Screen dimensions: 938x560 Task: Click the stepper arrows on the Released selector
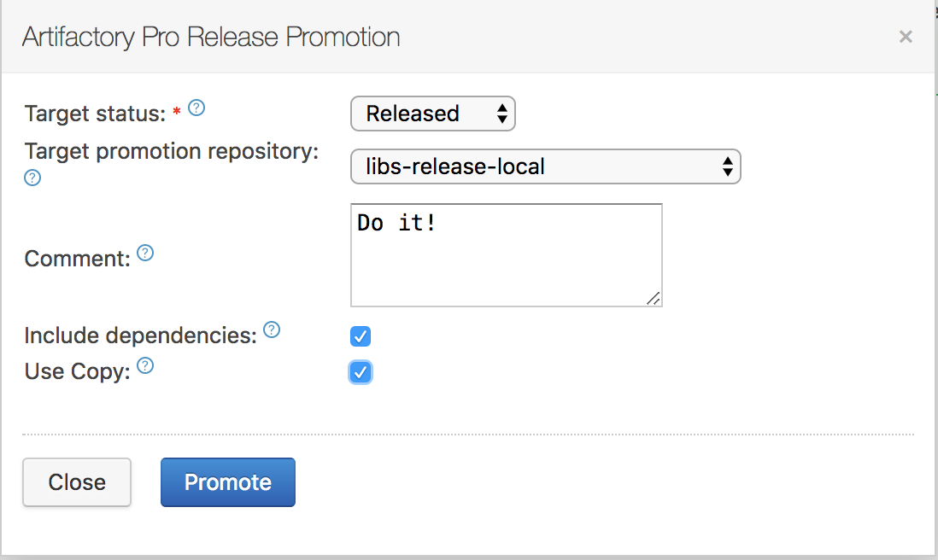pos(502,114)
